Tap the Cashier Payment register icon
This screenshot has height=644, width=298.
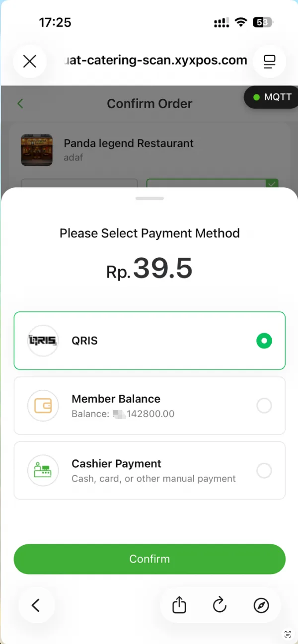point(43,470)
